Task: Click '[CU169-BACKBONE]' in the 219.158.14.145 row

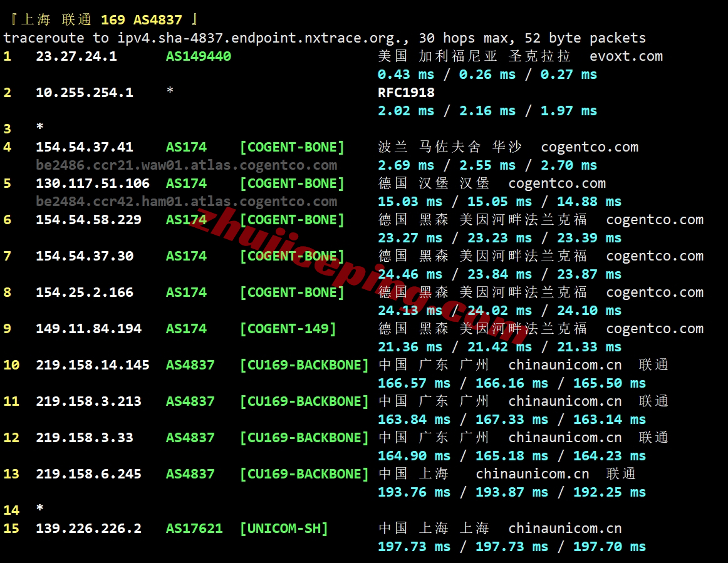Action: [x=304, y=365]
